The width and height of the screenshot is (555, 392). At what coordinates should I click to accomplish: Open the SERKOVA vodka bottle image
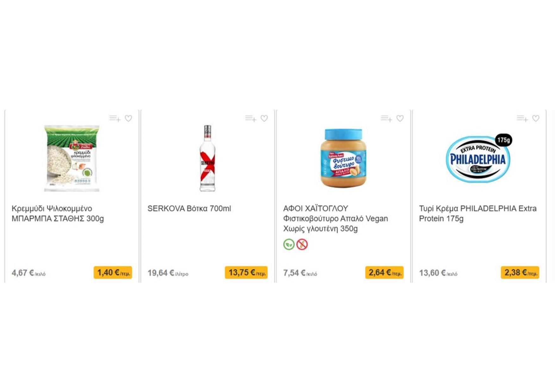[x=208, y=158]
